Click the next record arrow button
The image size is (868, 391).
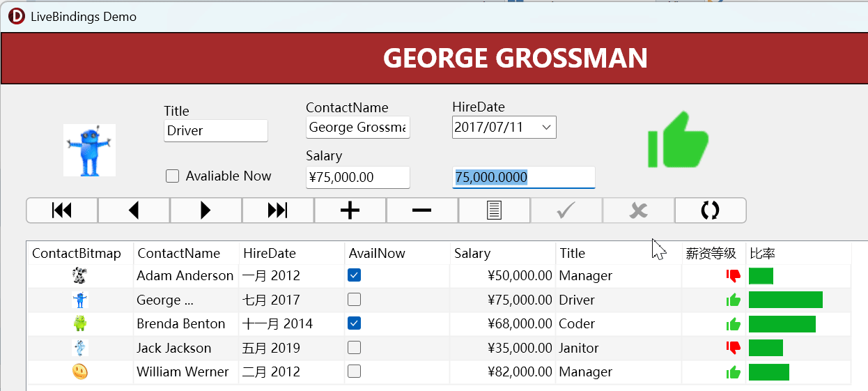[206, 210]
